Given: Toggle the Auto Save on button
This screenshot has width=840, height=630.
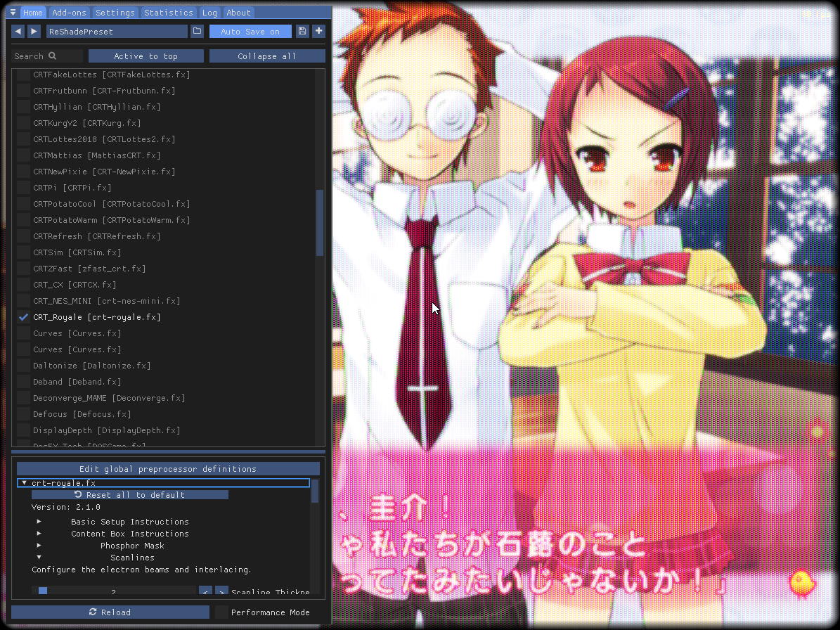Looking at the screenshot, I should tap(250, 31).
